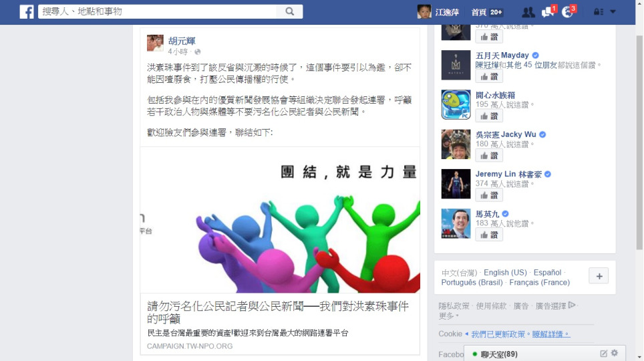Click the AdChoices triangle icon
The height and width of the screenshot is (361, 644).
pos(572,305)
